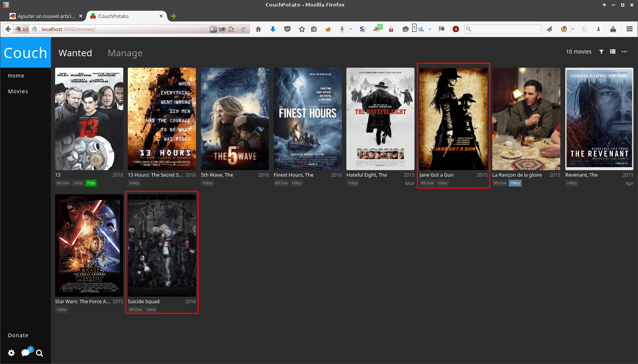Click the flag extension icon
638x364 pixels.
click(x=441, y=29)
